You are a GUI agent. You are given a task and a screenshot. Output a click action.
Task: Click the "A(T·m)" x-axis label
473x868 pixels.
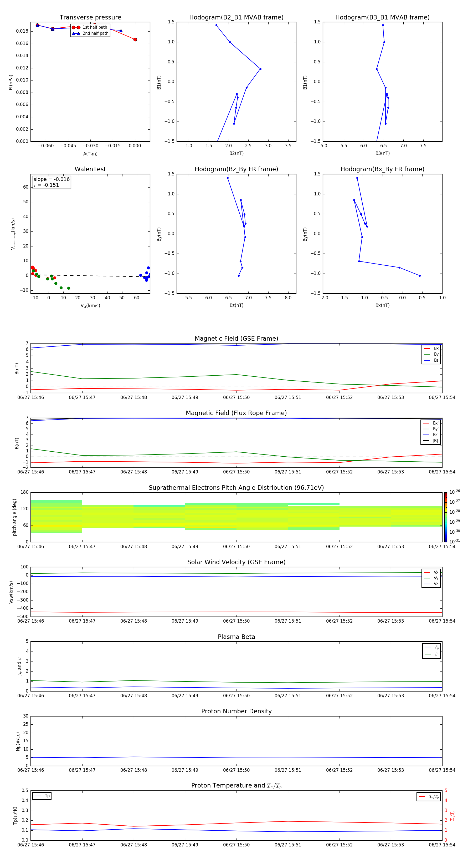(90, 154)
